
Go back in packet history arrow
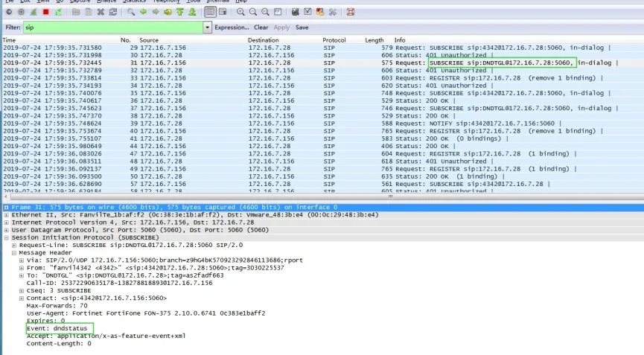point(144,12)
